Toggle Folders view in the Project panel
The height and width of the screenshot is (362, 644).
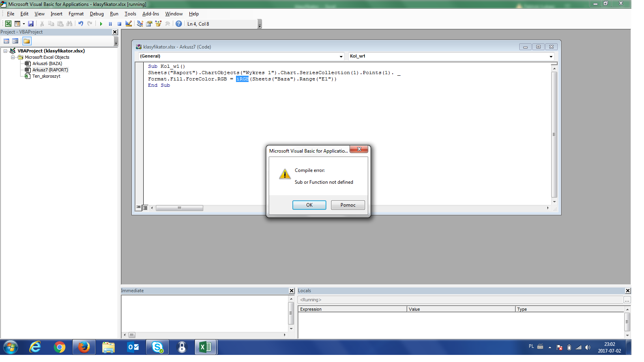pos(26,41)
